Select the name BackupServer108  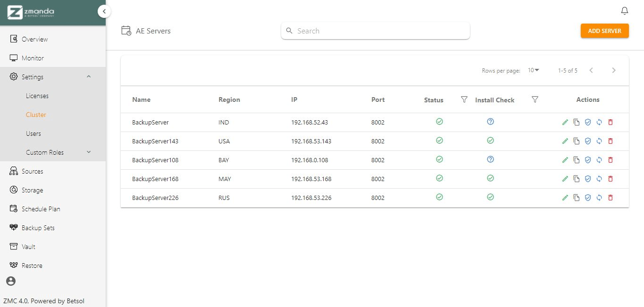tap(155, 160)
